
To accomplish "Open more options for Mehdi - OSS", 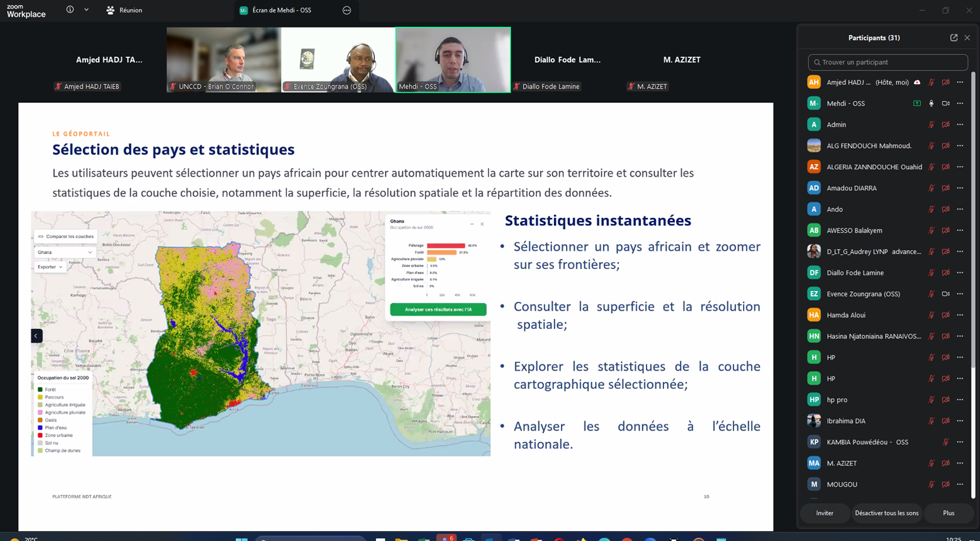I will [x=960, y=104].
